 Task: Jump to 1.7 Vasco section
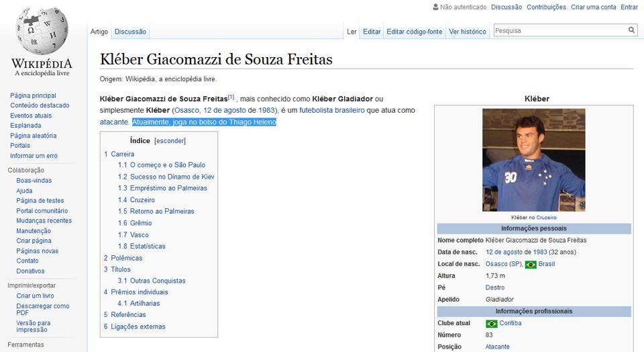133,235
